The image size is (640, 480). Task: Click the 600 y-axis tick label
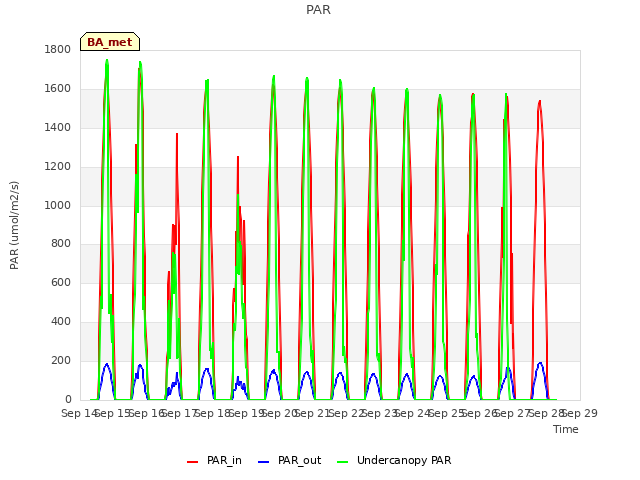61,282
